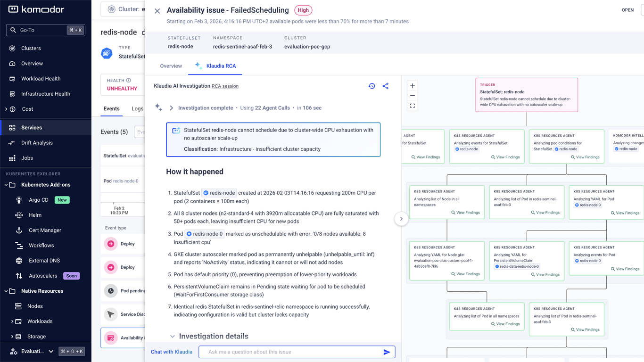Open the Jobs page
This screenshot has height=362, width=644.
pyautogui.click(x=27, y=158)
